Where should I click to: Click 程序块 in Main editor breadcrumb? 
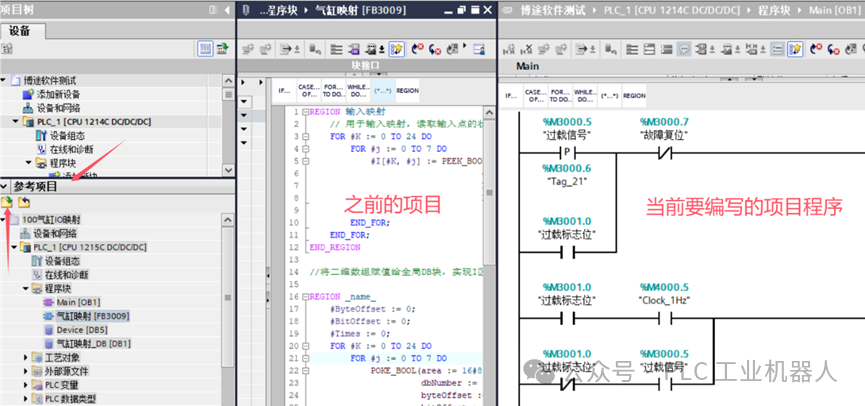click(776, 10)
